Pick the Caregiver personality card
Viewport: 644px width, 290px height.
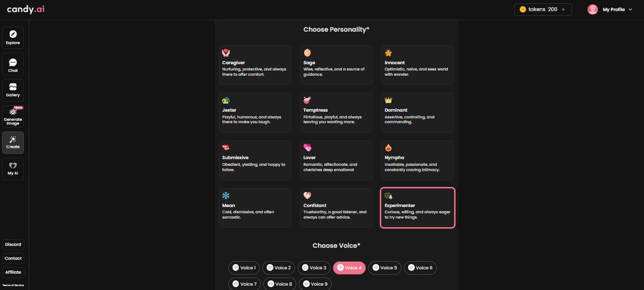coord(255,65)
